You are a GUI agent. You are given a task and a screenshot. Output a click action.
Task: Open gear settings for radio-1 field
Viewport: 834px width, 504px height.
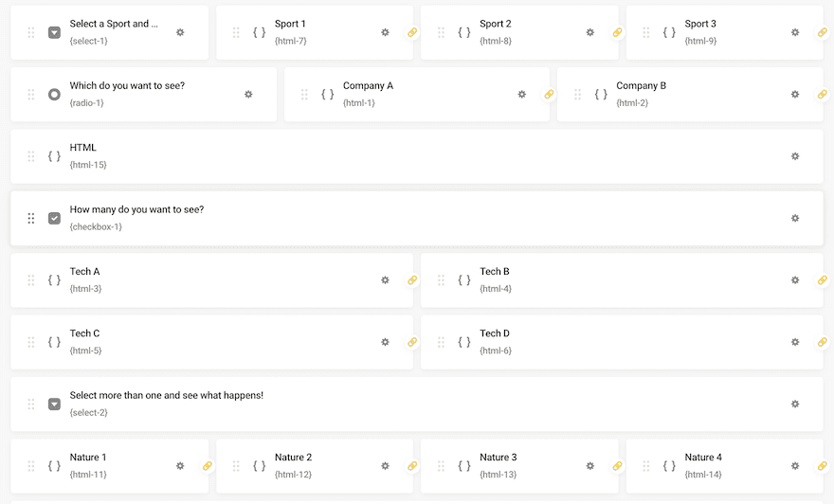(x=248, y=95)
